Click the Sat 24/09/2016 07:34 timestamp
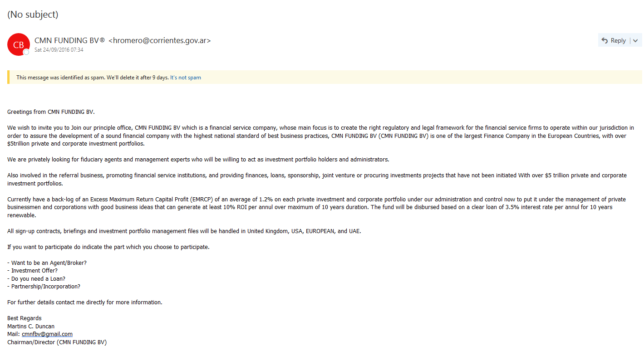This screenshot has width=644, height=351. coord(59,50)
